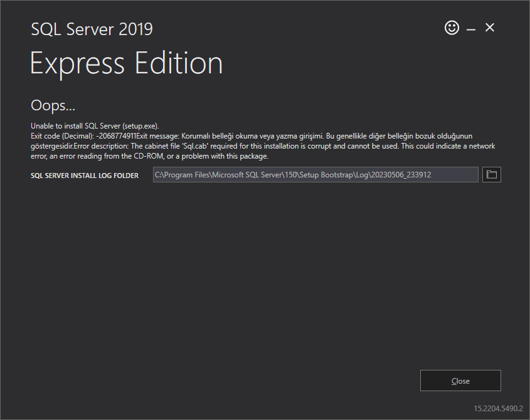Open the install log folder icon
530x420 pixels.
click(x=492, y=175)
